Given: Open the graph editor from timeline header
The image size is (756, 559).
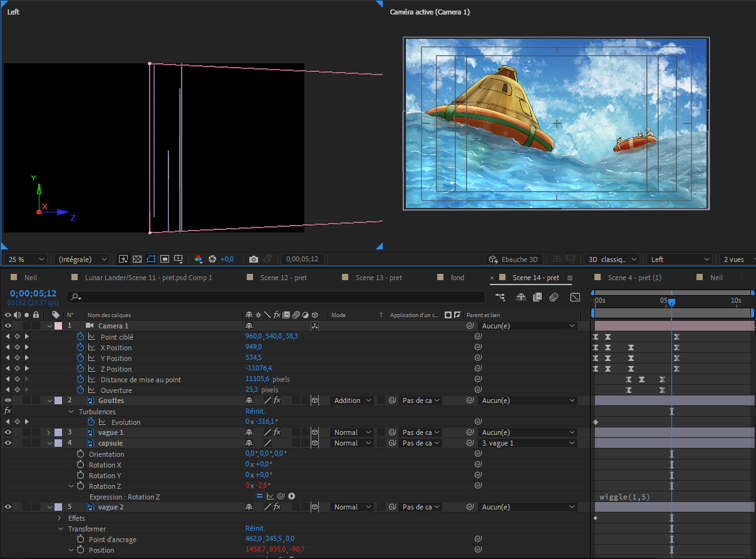Looking at the screenshot, I should coord(574,296).
